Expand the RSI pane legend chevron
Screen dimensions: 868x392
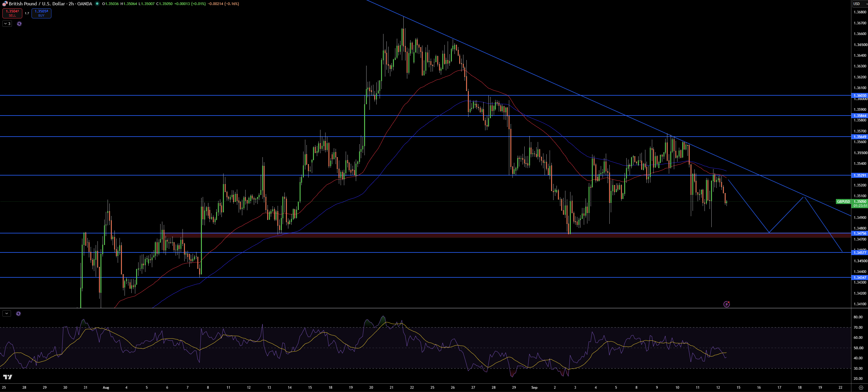(7, 314)
